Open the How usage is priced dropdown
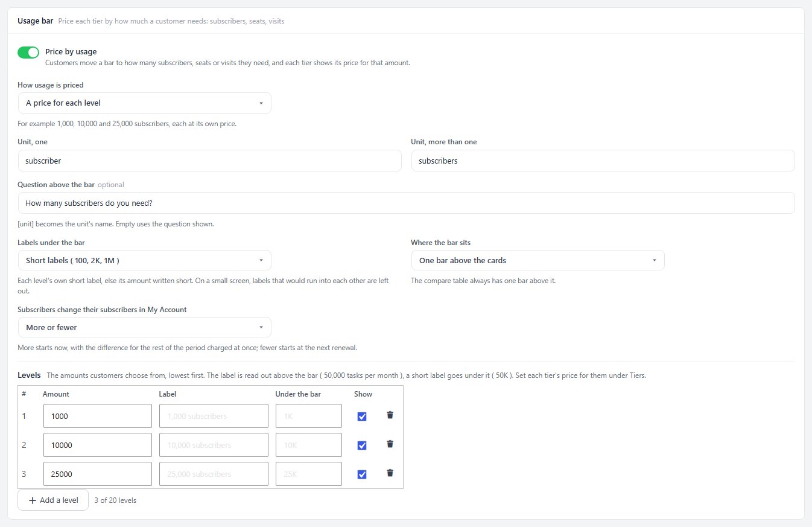Screen dimensions: 812x527 pyautogui.click(x=144, y=103)
